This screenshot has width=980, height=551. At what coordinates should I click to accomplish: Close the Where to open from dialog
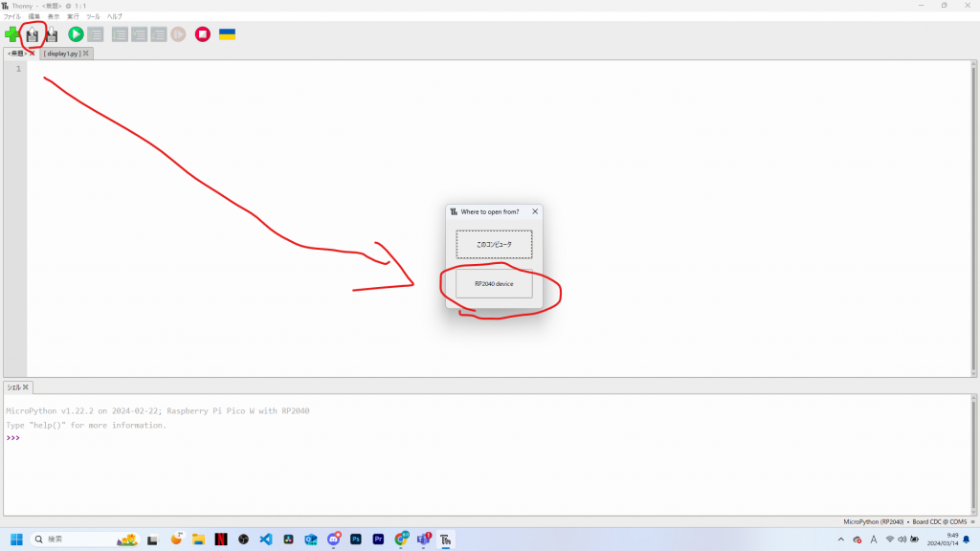pyautogui.click(x=535, y=211)
